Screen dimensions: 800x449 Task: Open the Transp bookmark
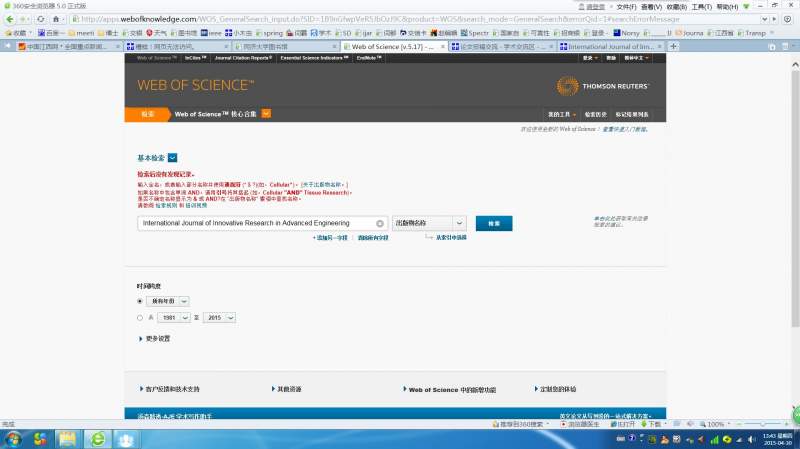[752, 33]
